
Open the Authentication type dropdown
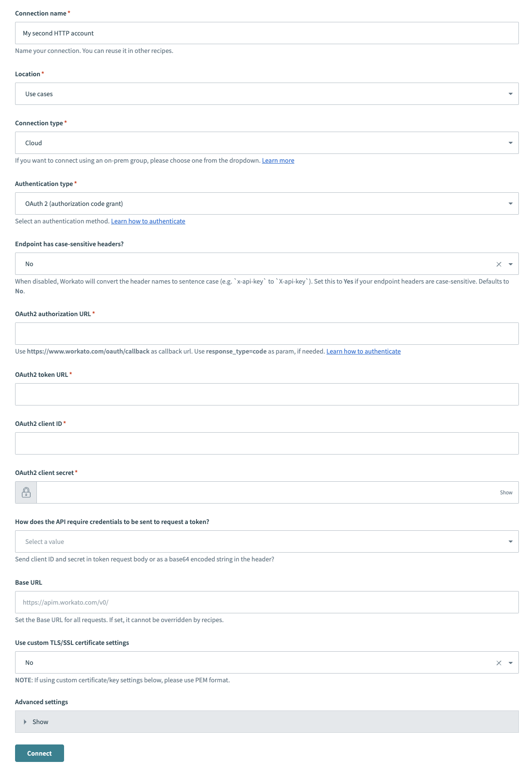pyautogui.click(x=267, y=203)
